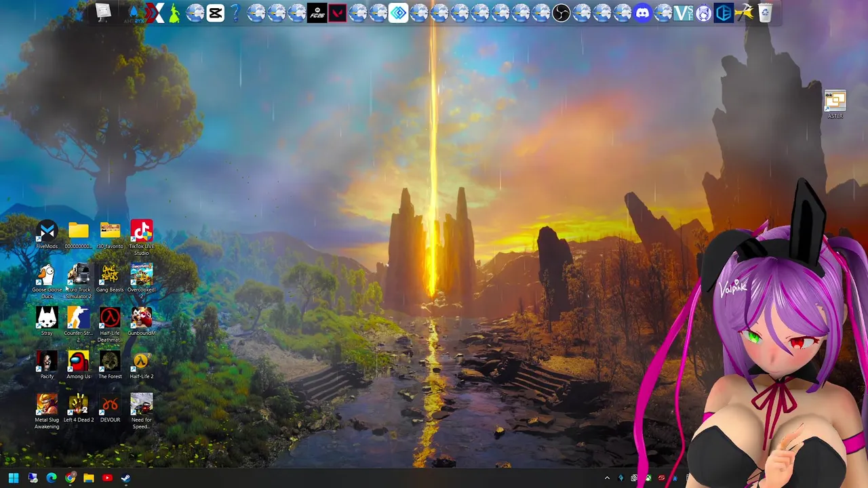Open File Explorer from the taskbar

[x=89, y=478]
